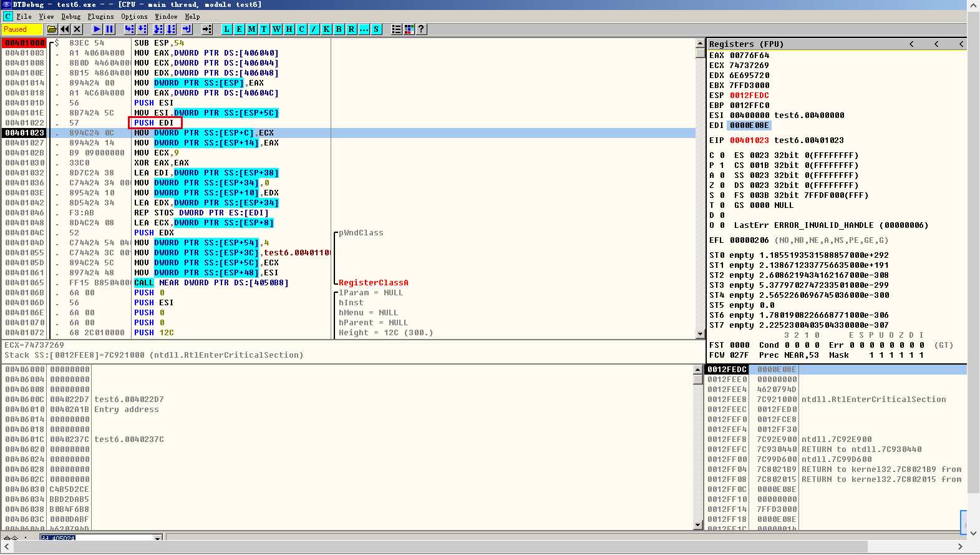Open Patches window with slash button
Image resolution: width=980 pixels, height=555 pixels.
(x=314, y=29)
